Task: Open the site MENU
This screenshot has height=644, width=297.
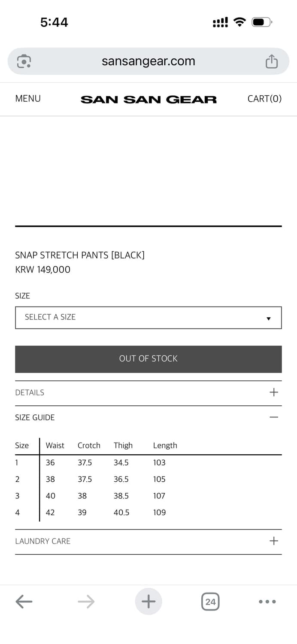Action: click(x=28, y=99)
